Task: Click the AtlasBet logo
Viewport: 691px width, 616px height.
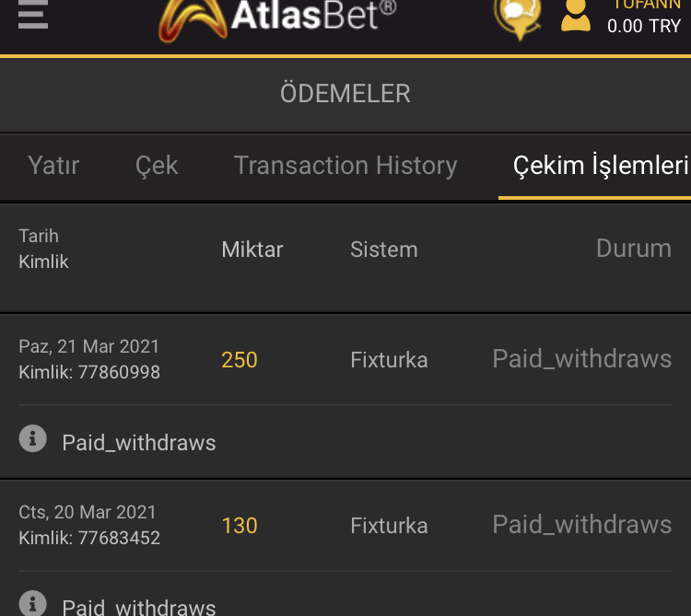Action: (277, 17)
